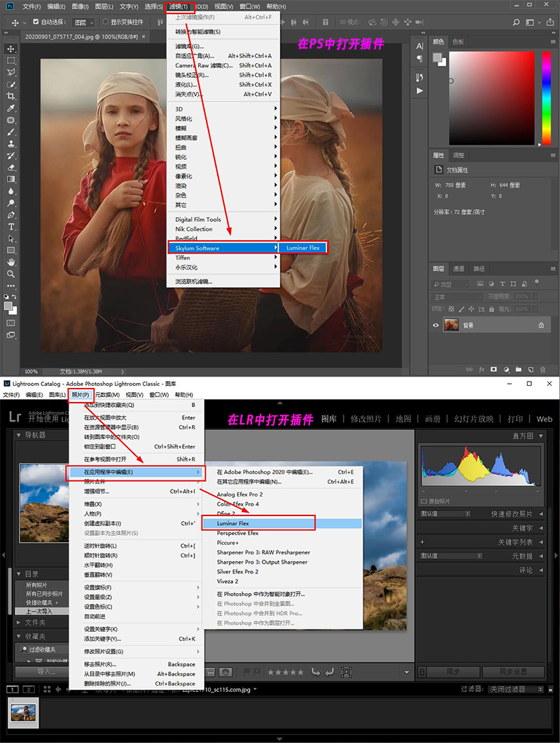Open the layer type filter dropdown
The height and width of the screenshot is (743, 560).
451,284
